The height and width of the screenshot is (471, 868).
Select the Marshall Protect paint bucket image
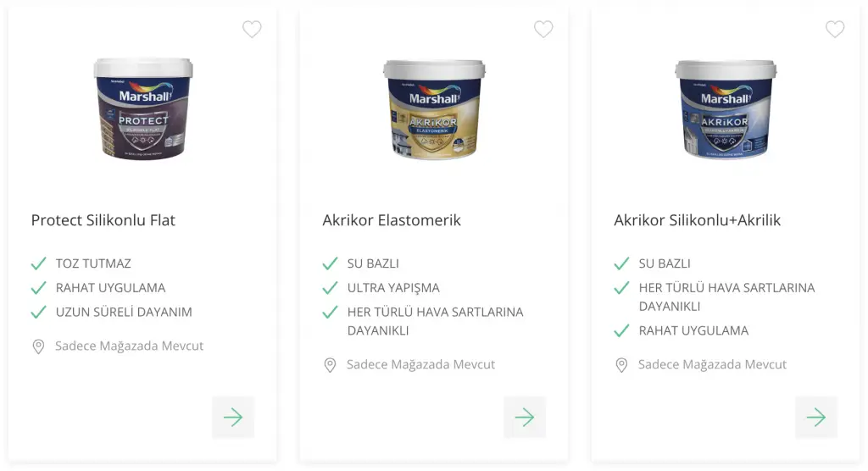[143, 109]
